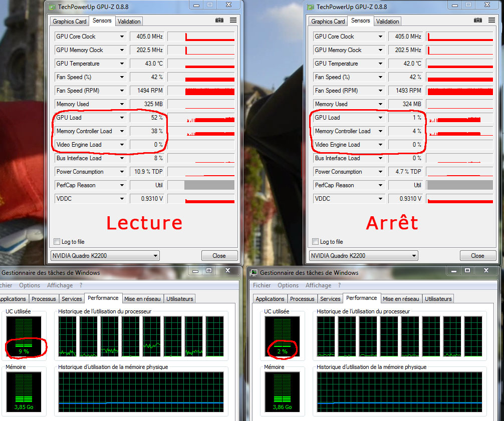Click the Task Manager icon in right window title bar

tap(254, 273)
